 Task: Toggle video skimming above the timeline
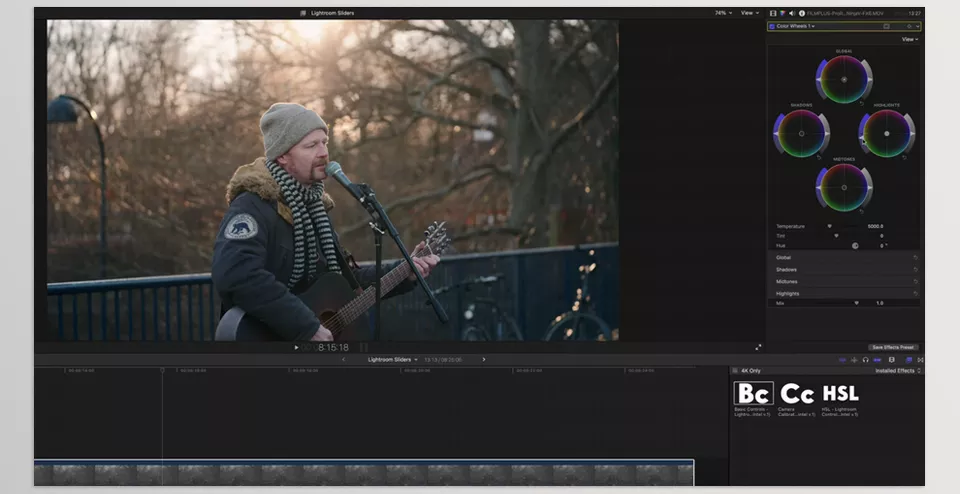point(842,360)
